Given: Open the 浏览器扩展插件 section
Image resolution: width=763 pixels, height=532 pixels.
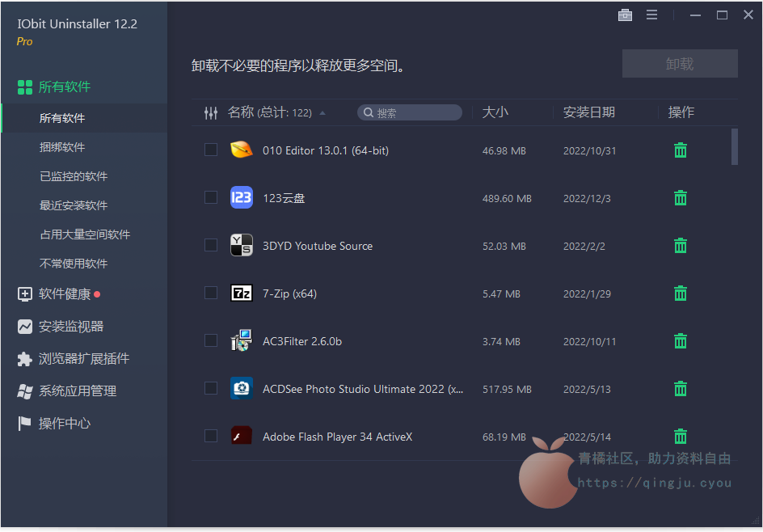Looking at the screenshot, I should pyautogui.click(x=83, y=359).
